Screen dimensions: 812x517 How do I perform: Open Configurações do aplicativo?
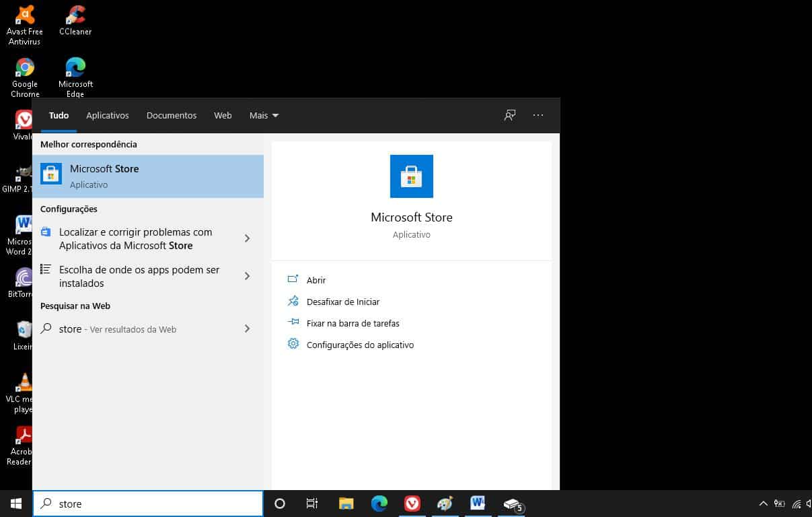360,345
